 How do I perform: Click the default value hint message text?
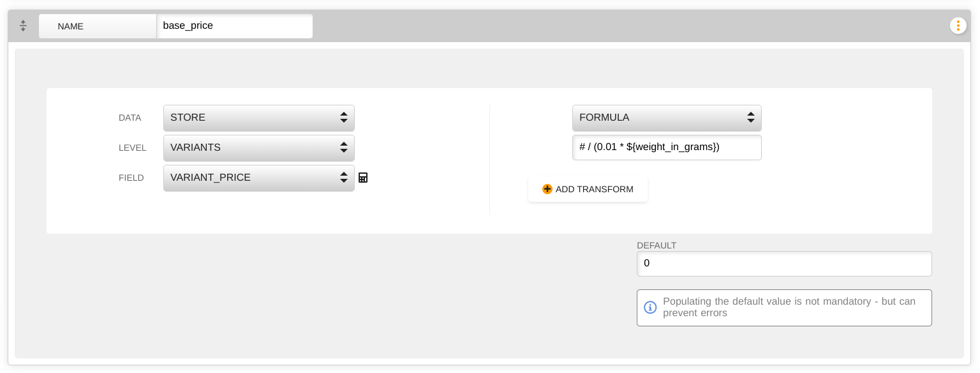(789, 307)
